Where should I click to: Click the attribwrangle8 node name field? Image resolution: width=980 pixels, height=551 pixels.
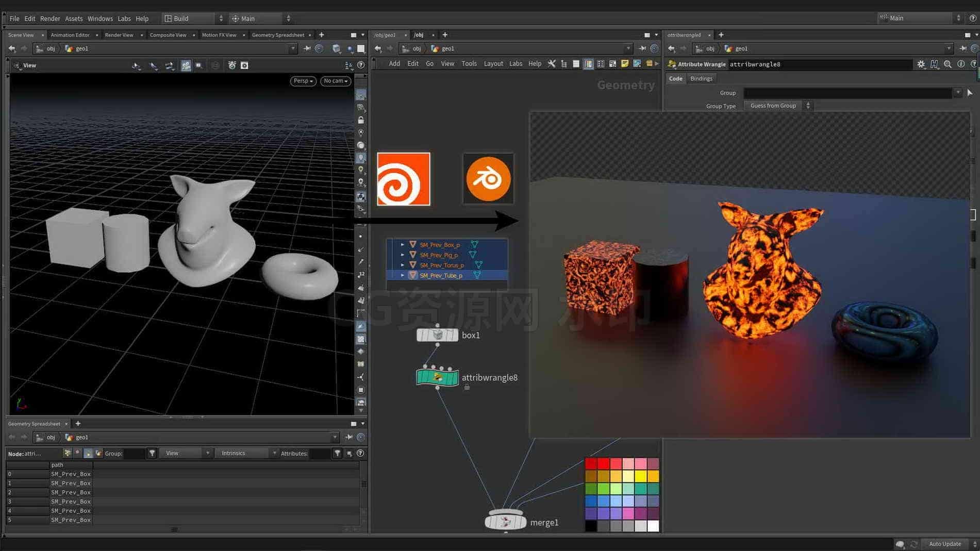pyautogui.click(x=820, y=64)
